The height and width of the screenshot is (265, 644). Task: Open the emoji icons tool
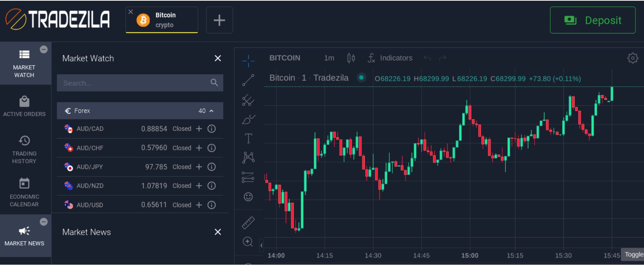click(x=248, y=197)
